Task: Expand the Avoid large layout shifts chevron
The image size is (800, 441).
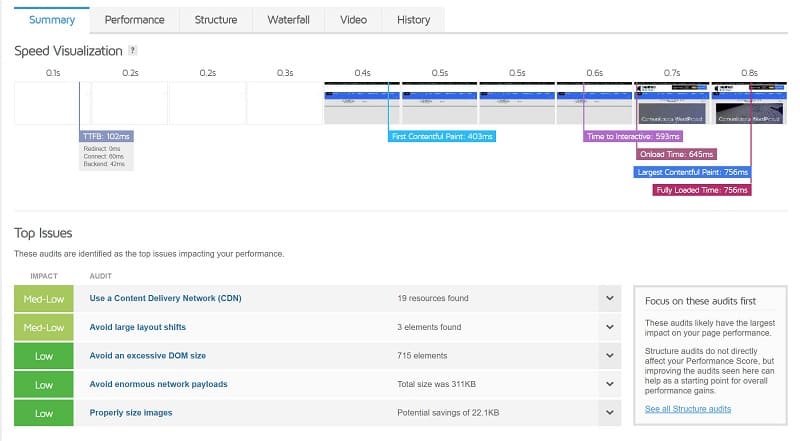Action: coord(608,327)
